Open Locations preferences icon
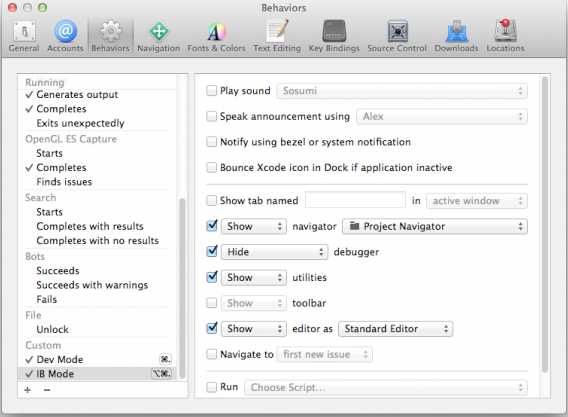The height and width of the screenshot is (417, 568). [505, 31]
